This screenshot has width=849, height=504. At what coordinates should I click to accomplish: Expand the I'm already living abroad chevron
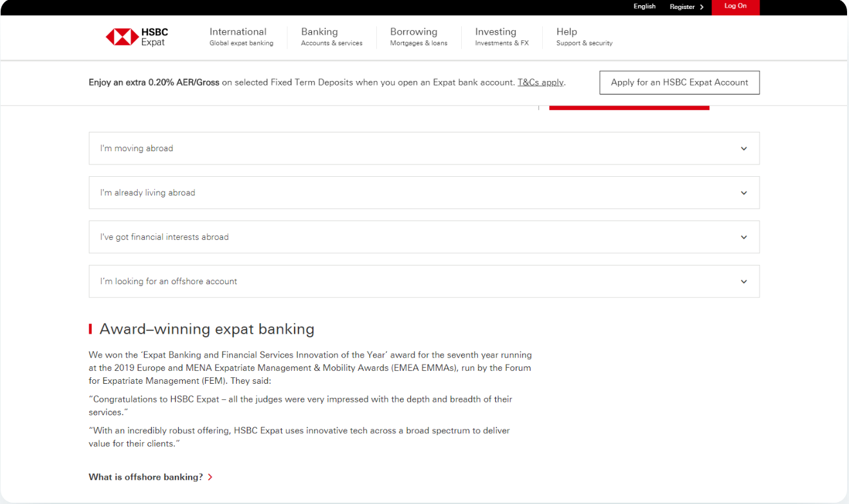point(744,193)
